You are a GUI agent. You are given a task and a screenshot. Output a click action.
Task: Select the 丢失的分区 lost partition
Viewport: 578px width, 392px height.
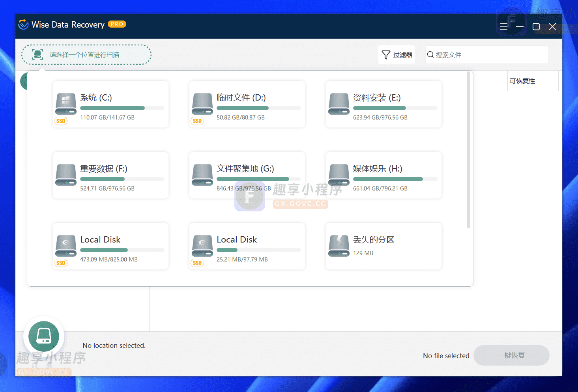click(x=383, y=246)
